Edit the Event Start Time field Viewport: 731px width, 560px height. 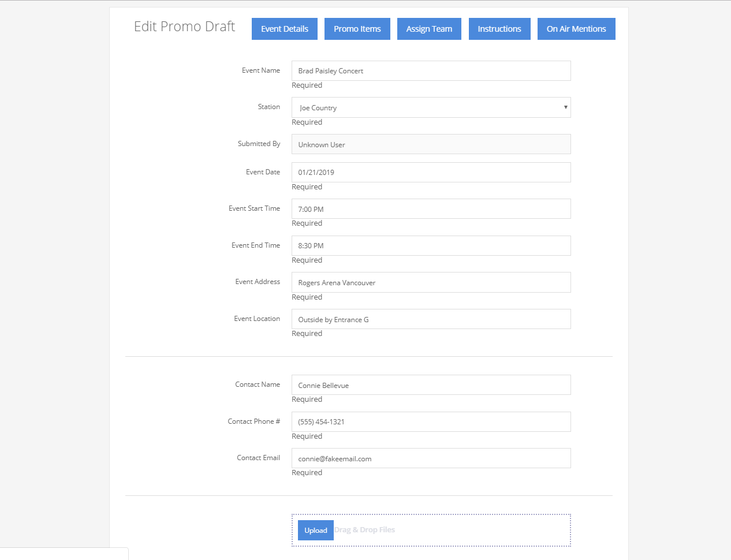coord(431,209)
